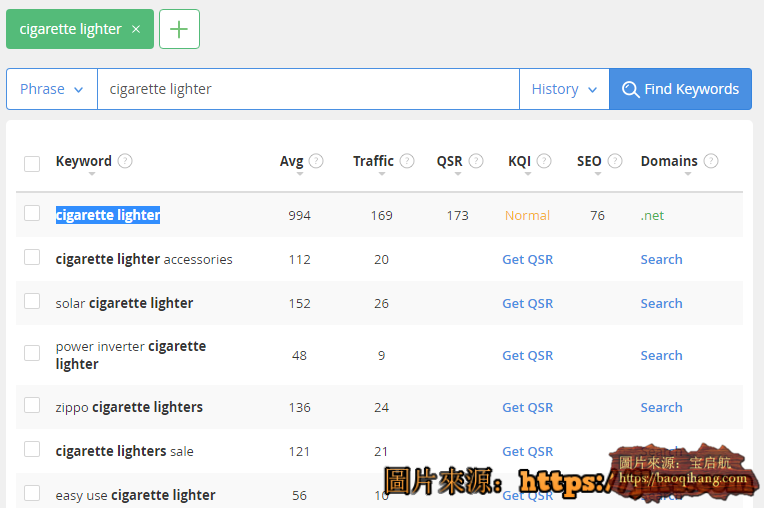Click the QSR column help icon
This screenshot has width=764, height=508.
[476, 161]
